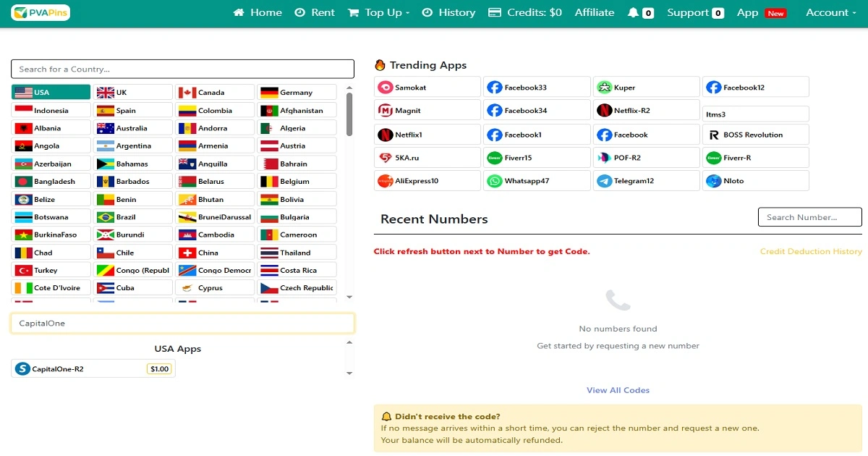868x456 pixels.
Task: Select Cambodia from the countries
Action: (x=215, y=235)
